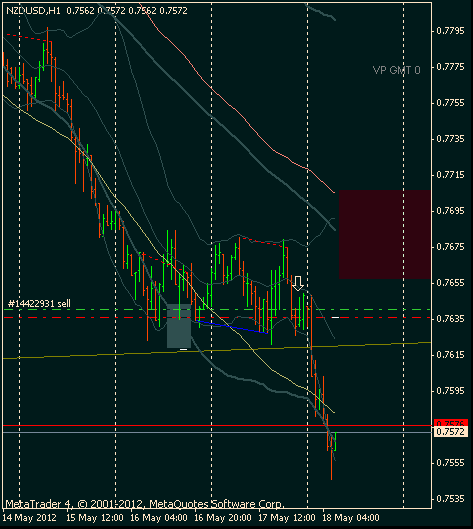
Task: Click the NZDUSD,H1 chart title
Action: tap(33, 11)
